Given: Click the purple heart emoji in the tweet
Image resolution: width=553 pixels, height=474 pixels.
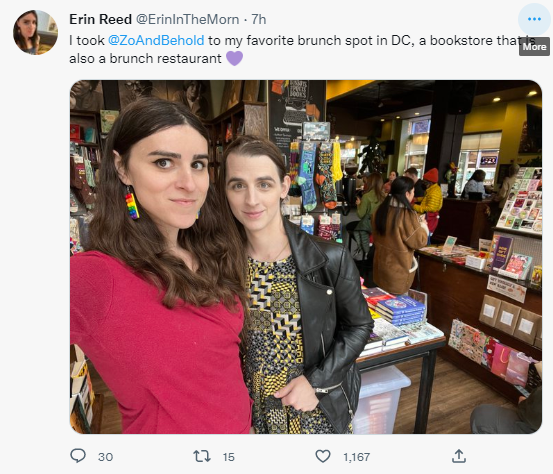Looking at the screenshot, I should click(x=234, y=58).
